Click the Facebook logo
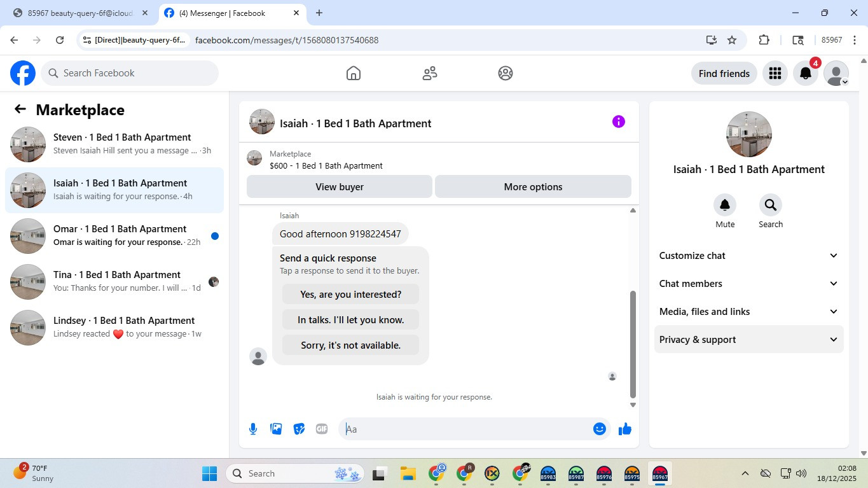 click(23, 73)
